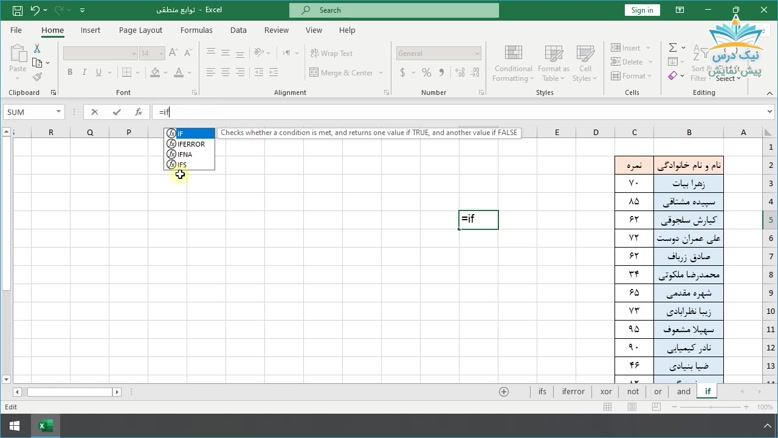This screenshot has height=438, width=778.
Task: Open the Name Box dropdown showing SUM
Action: coord(59,112)
